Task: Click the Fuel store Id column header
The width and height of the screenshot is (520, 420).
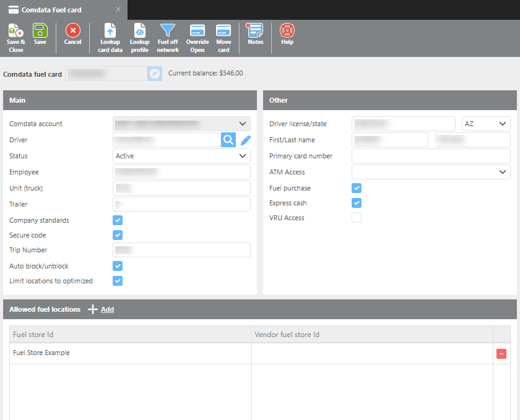Action: pos(131,335)
